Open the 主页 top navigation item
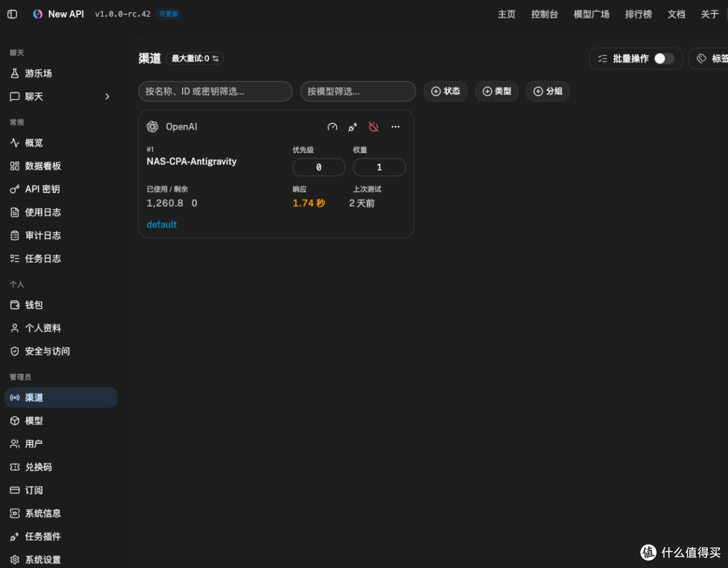The width and height of the screenshot is (728, 568). point(506,14)
